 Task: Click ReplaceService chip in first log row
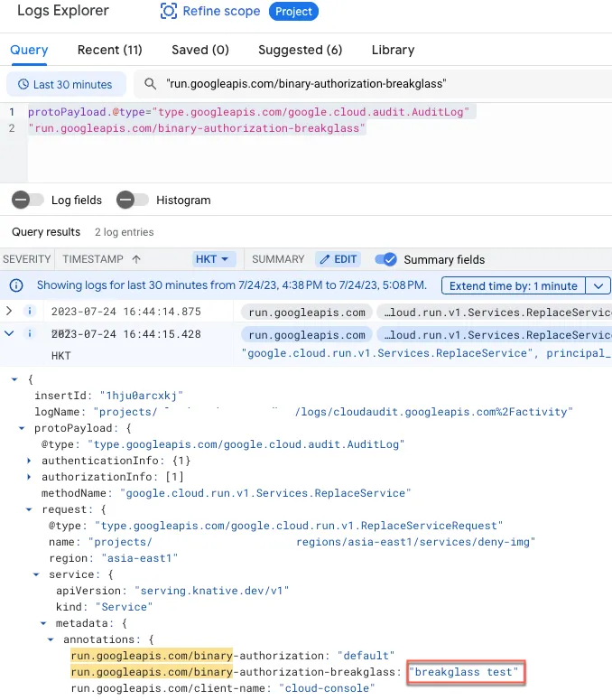click(x=495, y=313)
